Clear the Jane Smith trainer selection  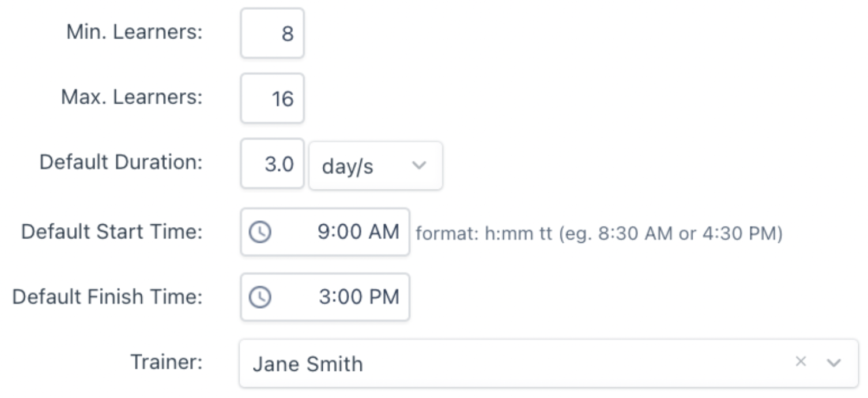click(x=801, y=362)
